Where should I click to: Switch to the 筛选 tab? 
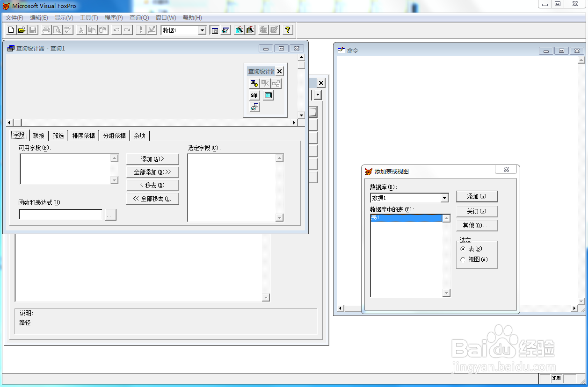58,136
